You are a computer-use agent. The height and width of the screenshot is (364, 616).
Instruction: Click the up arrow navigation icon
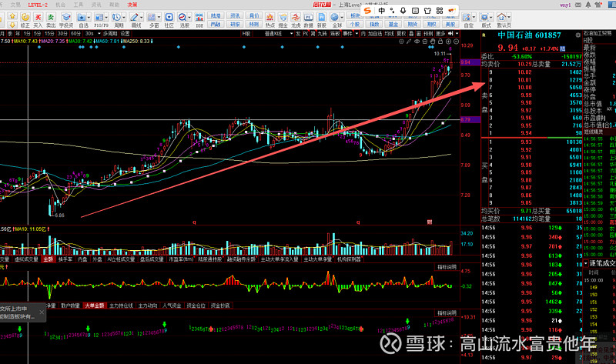pyautogui.click(x=12, y=16)
